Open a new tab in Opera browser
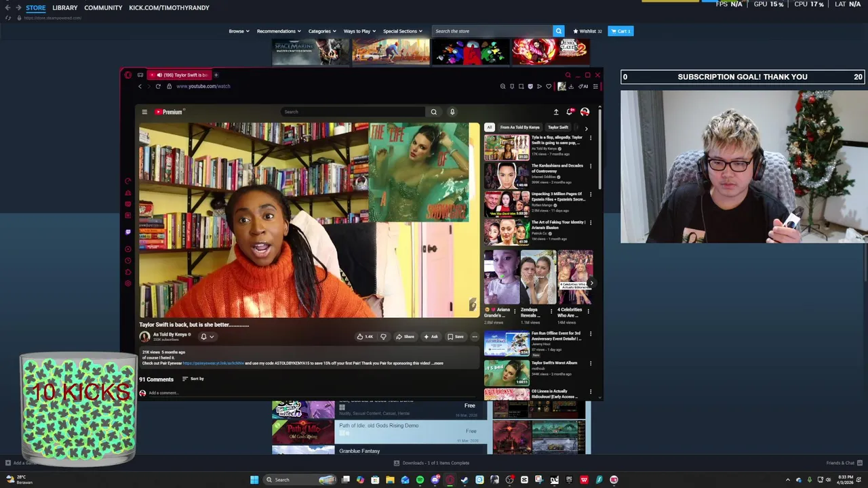 pyautogui.click(x=216, y=75)
